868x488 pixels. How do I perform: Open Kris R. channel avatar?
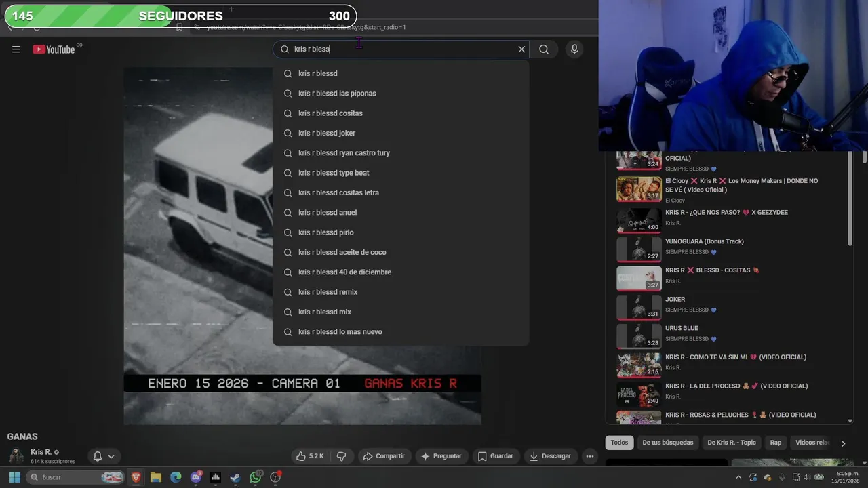click(16, 456)
